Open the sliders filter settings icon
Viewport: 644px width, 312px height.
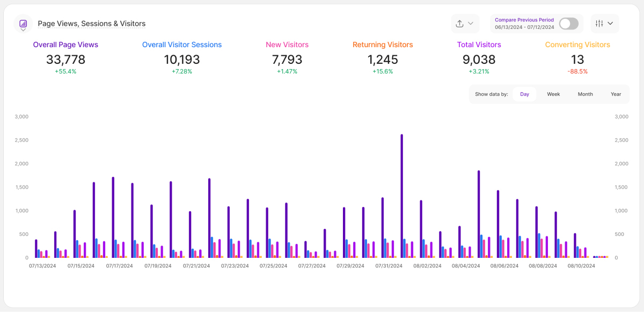coord(599,24)
